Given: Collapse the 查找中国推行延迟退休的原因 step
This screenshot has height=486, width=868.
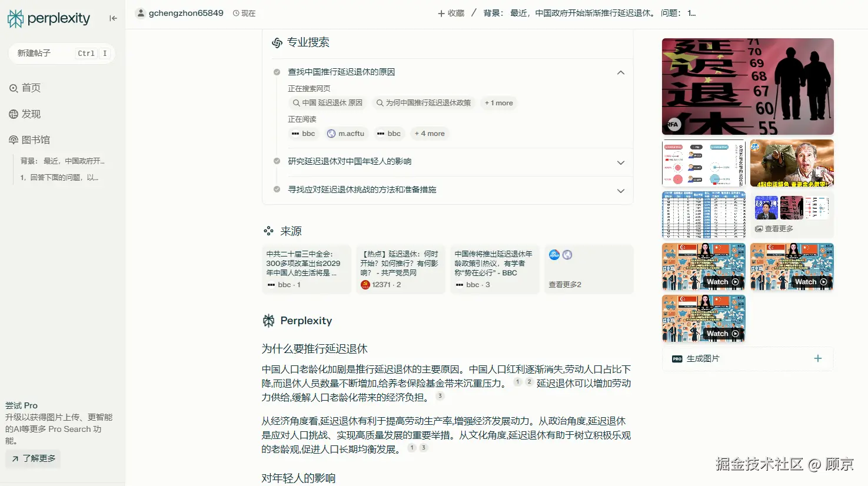Looking at the screenshot, I should point(620,72).
